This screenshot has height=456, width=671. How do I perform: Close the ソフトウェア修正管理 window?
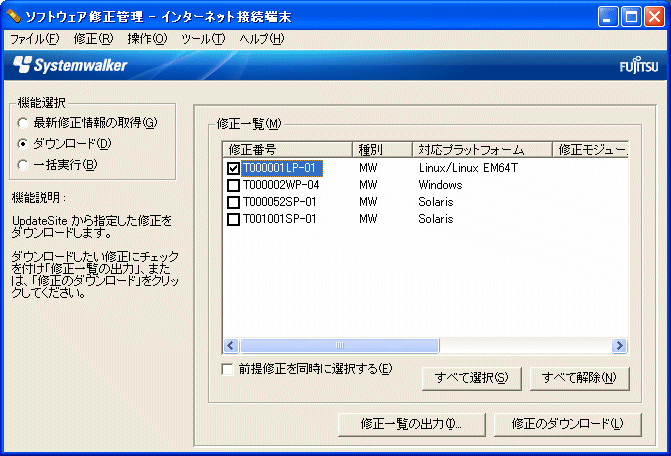click(655, 17)
